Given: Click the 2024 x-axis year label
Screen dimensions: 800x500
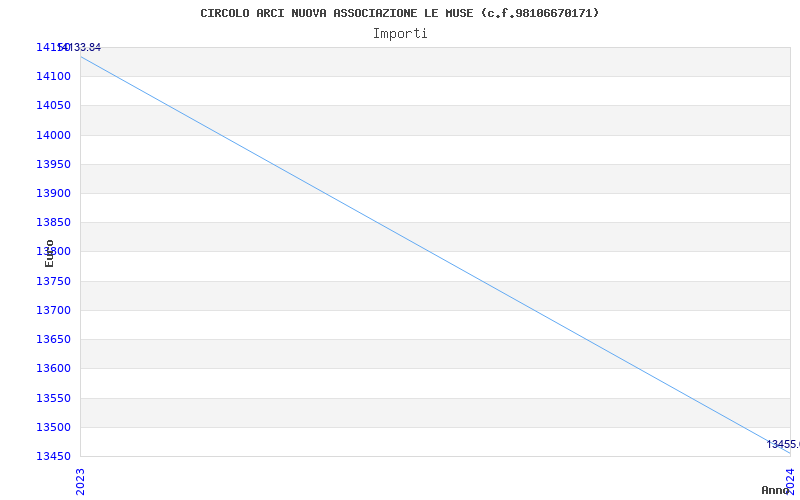Looking at the screenshot, I should click(790, 481).
